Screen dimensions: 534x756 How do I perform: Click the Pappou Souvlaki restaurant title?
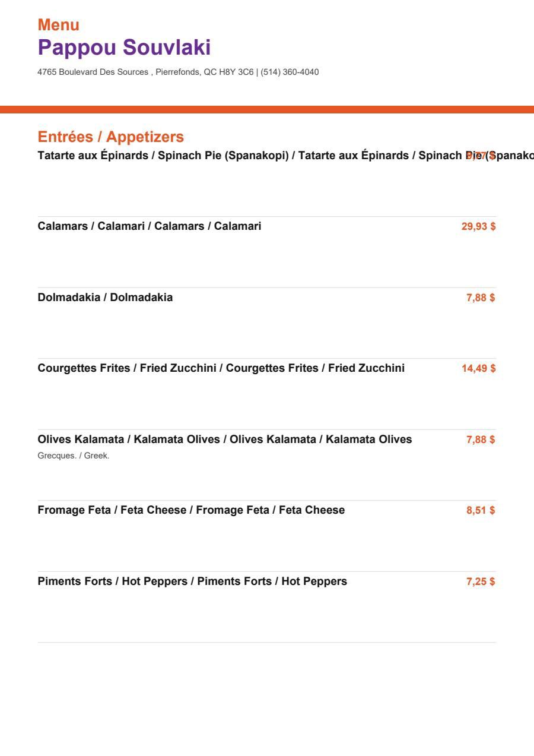tap(124, 48)
